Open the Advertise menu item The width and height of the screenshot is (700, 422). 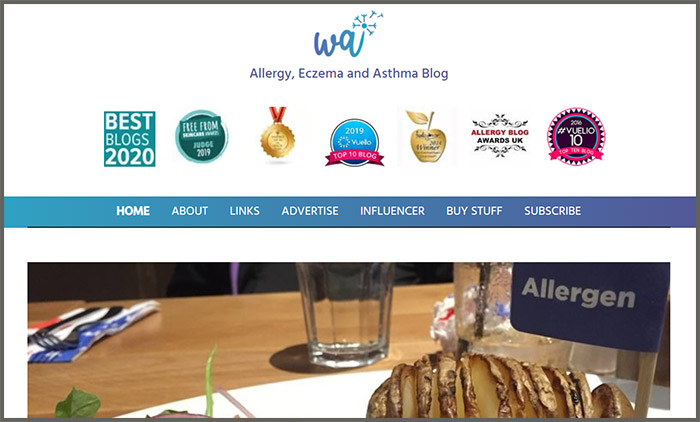coord(310,211)
